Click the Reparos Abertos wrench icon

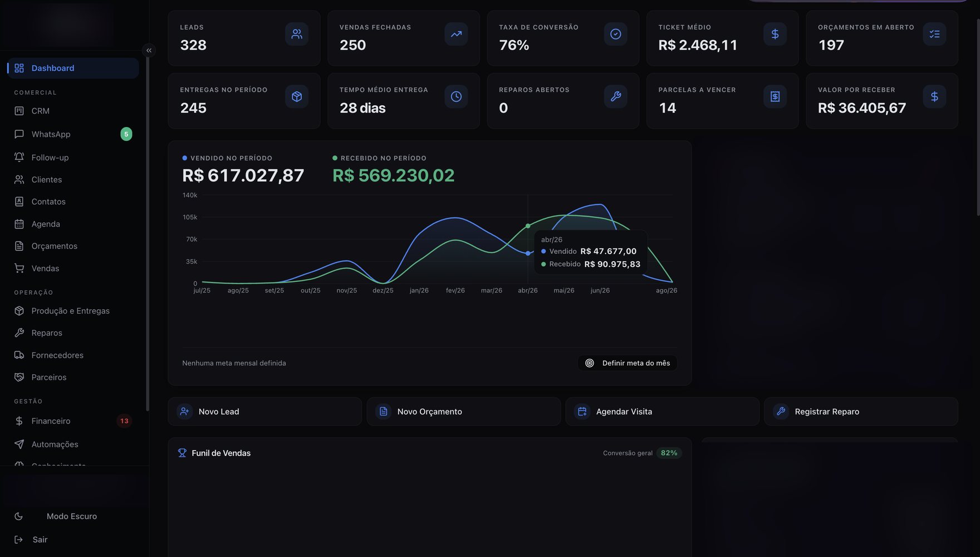pyautogui.click(x=615, y=96)
